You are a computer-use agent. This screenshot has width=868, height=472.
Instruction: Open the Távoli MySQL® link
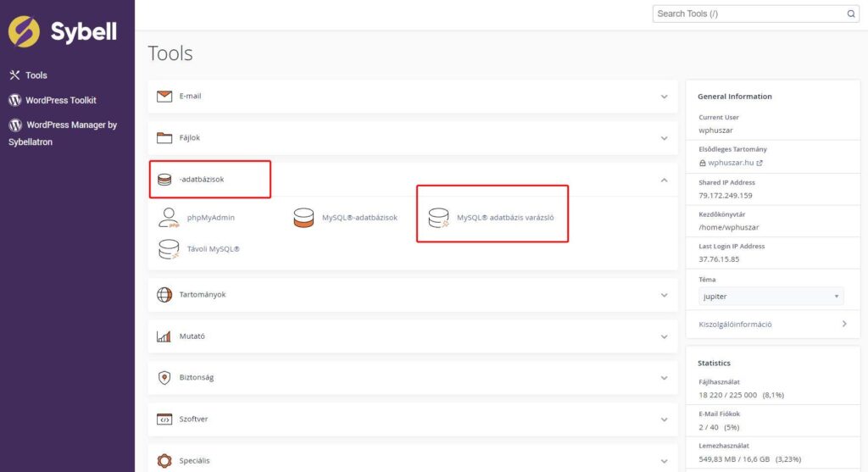[x=213, y=249]
